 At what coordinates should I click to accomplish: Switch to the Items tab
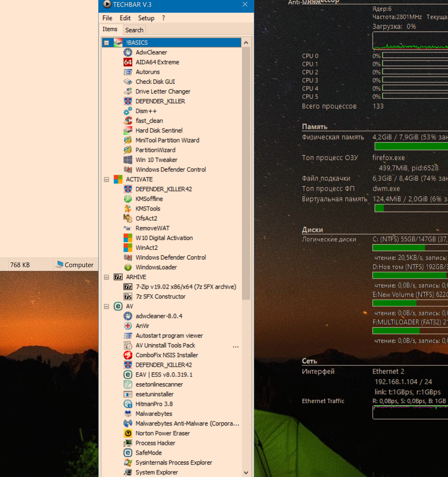(110, 29)
